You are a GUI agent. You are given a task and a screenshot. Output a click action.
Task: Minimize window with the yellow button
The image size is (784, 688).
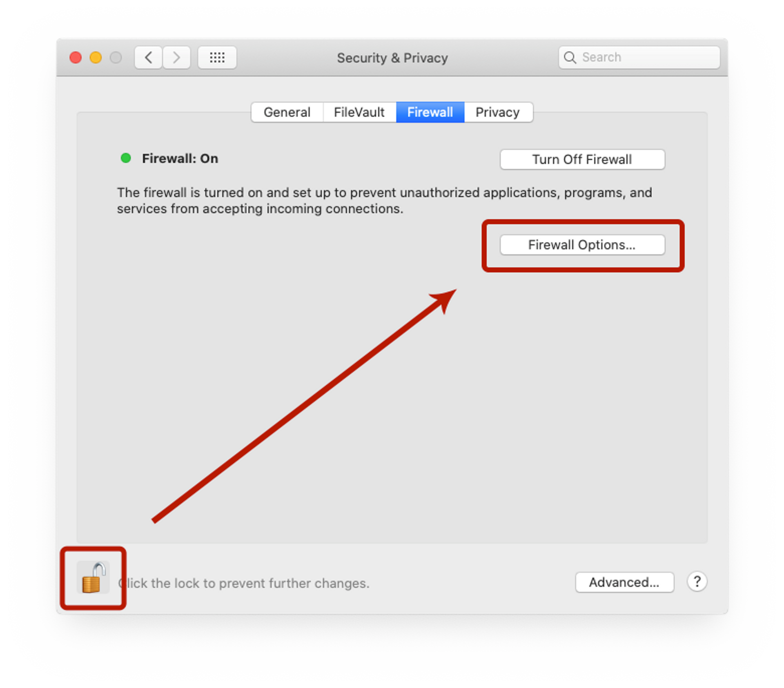(96, 58)
